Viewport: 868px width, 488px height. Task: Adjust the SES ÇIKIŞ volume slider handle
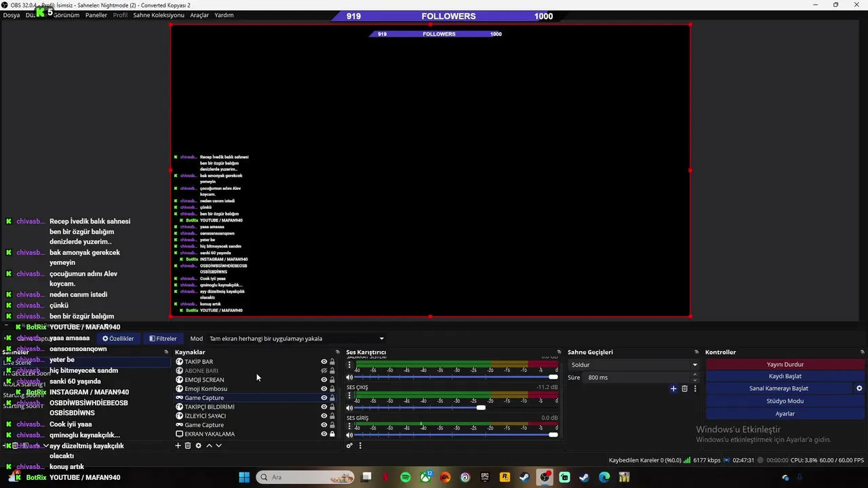point(481,407)
